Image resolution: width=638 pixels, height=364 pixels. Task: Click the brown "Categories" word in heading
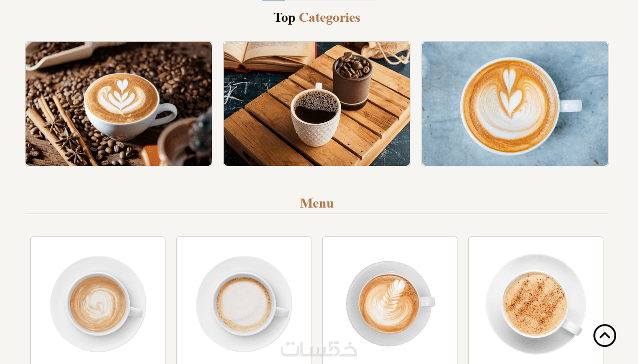pos(330,18)
